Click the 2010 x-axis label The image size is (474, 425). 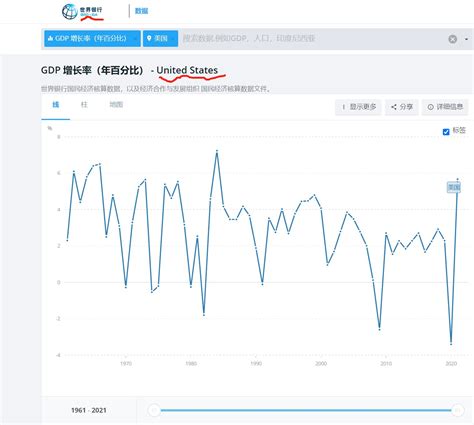[386, 363]
